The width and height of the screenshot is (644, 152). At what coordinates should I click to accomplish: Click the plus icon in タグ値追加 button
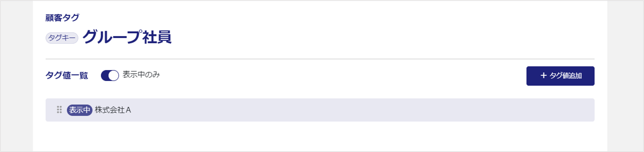pos(544,75)
